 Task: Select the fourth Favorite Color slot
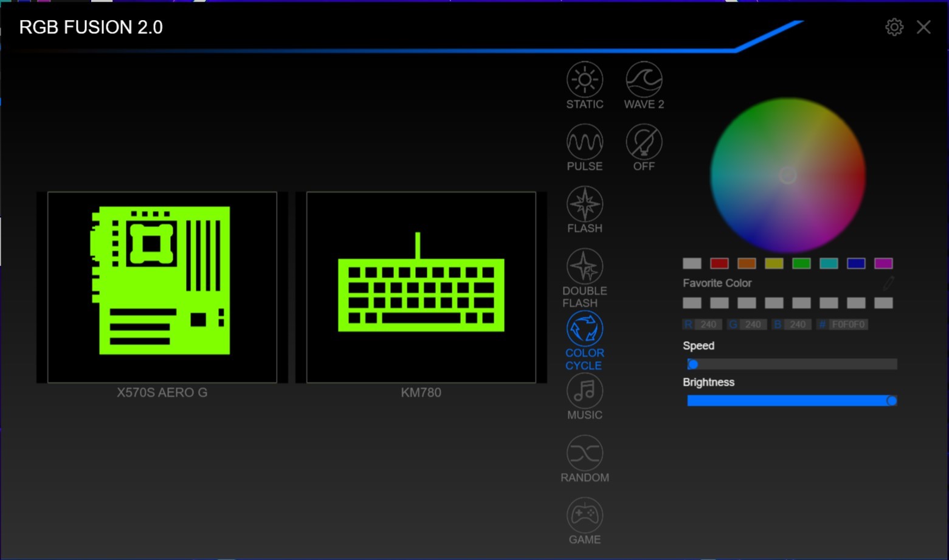(x=774, y=303)
